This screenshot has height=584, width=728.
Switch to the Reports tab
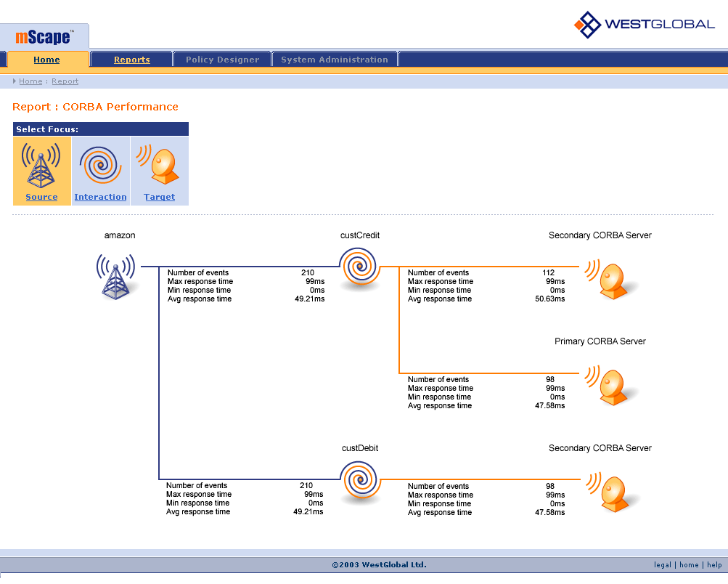tap(131, 60)
